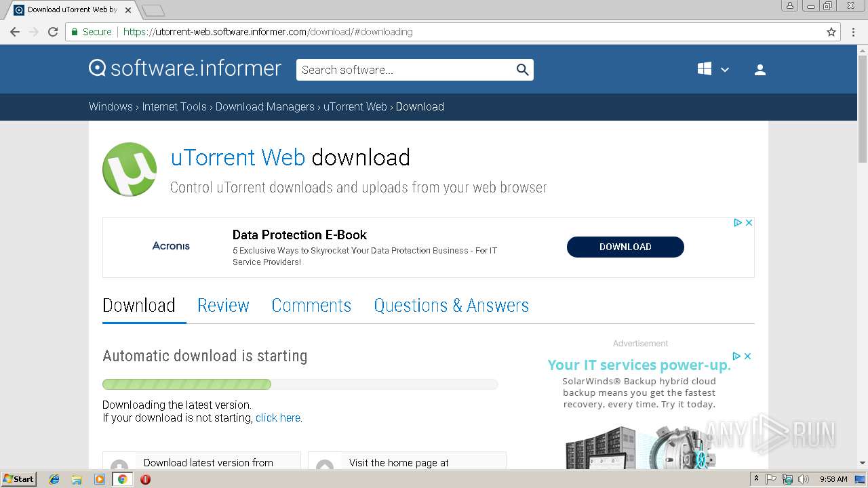Select the Download page tab
This screenshot has width=868, height=488.
point(139,306)
